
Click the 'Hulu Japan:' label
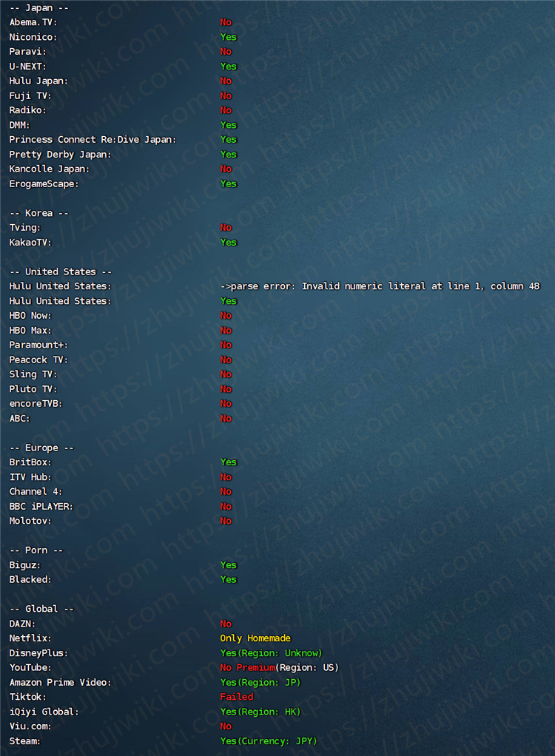pyautogui.click(x=38, y=81)
